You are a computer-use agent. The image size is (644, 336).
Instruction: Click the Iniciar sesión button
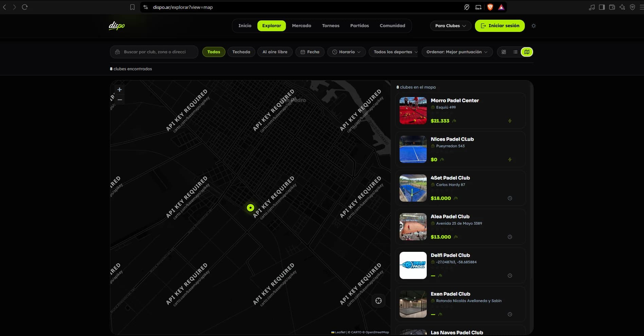[x=500, y=26]
